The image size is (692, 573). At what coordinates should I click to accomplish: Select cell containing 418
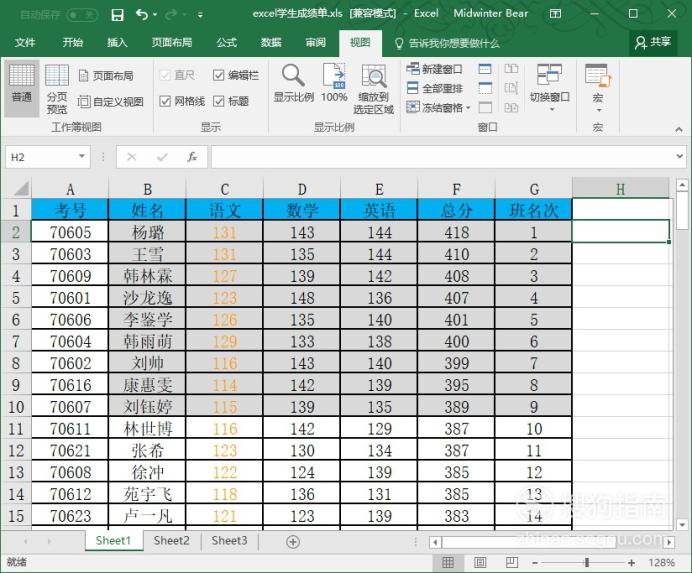(456, 232)
